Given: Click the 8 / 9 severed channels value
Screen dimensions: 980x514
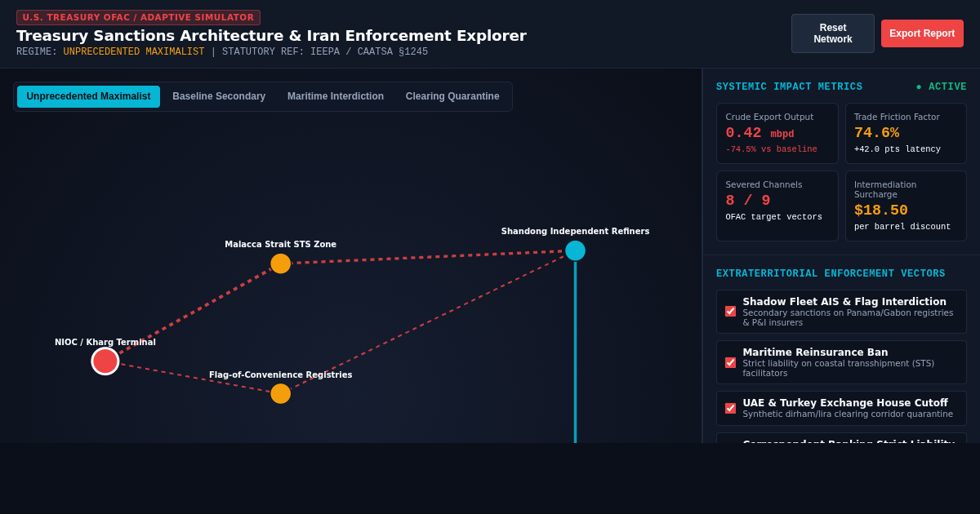Looking at the screenshot, I should coord(748,201).
